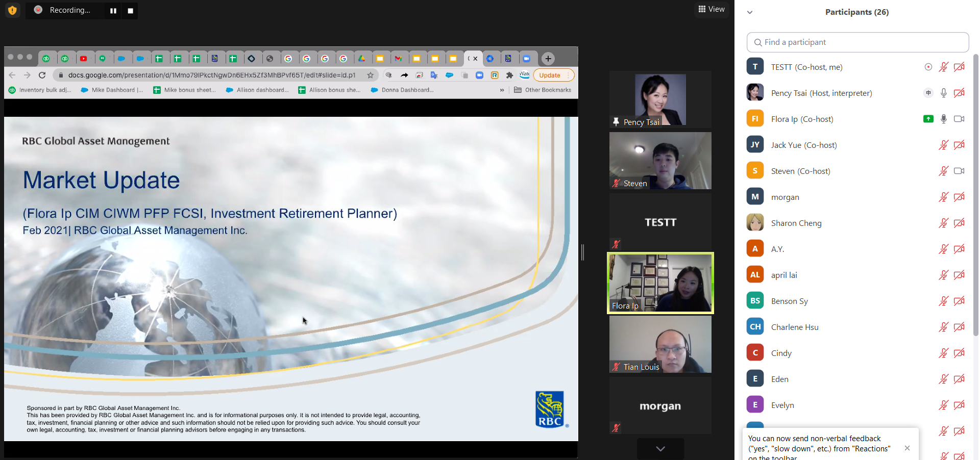
Task: Open the 'Mike bonus sheet...' bookmark
Action: click(184, 90)
